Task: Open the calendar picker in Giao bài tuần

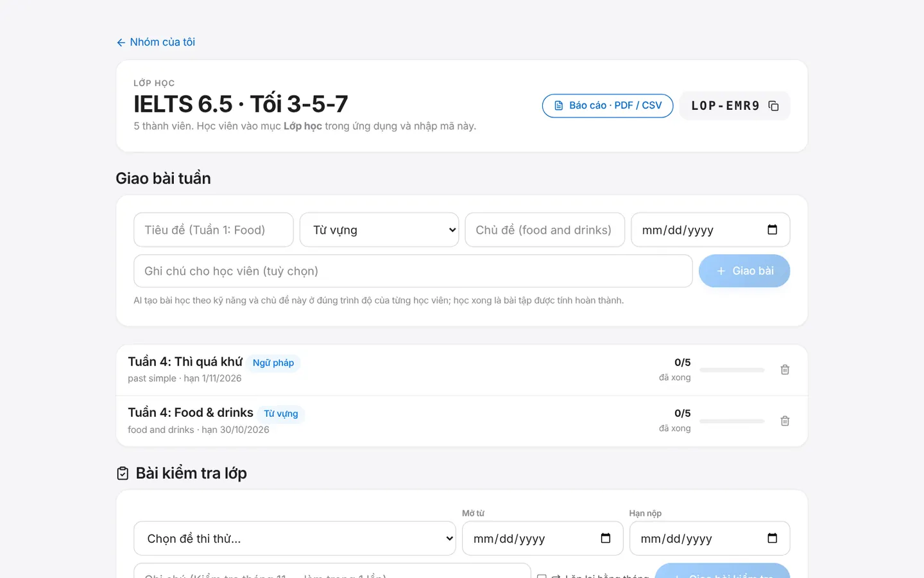Action: coord(772,230)
